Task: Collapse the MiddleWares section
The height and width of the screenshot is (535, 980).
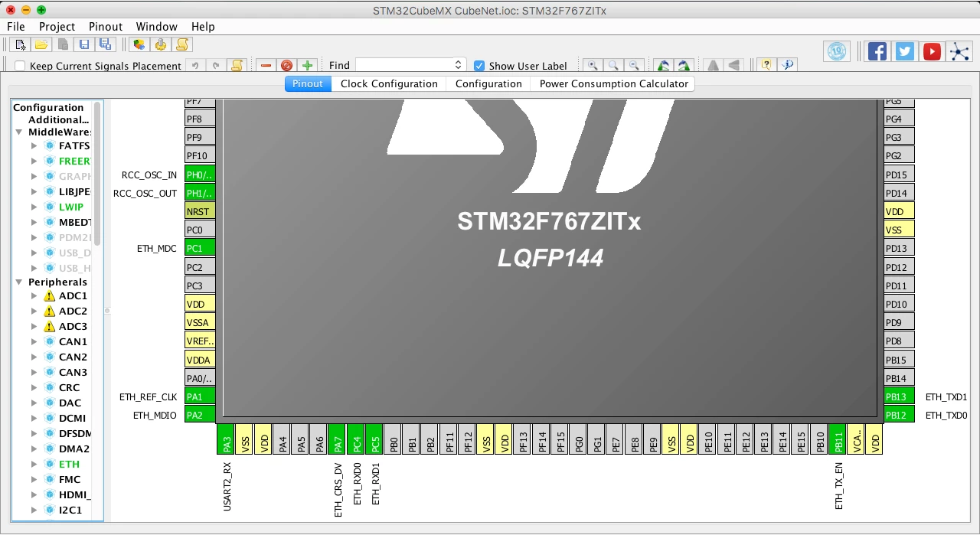Action: pyautogui.click(x=19, y=132)
